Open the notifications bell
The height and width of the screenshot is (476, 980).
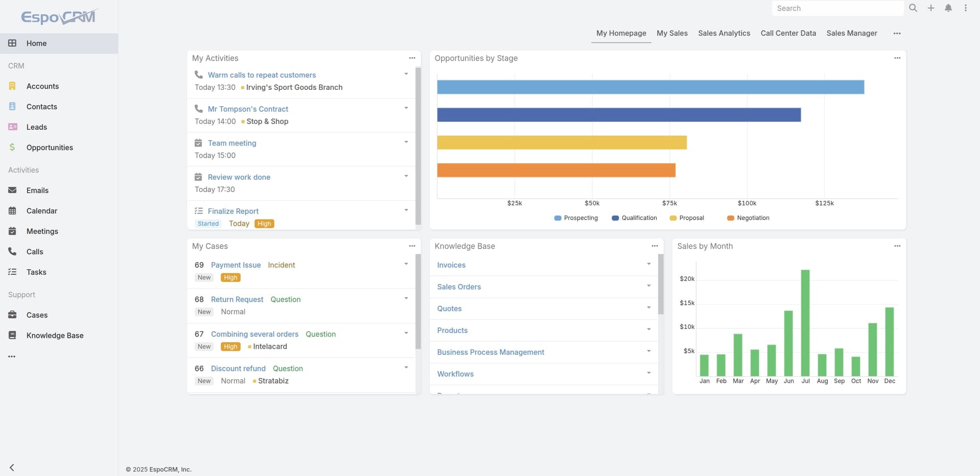(x=948, y=8)
